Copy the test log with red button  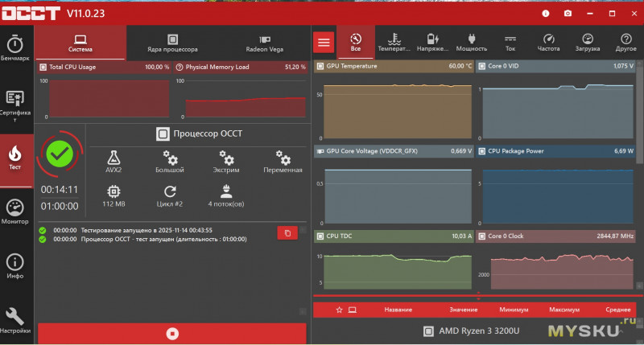pos(287,232)
